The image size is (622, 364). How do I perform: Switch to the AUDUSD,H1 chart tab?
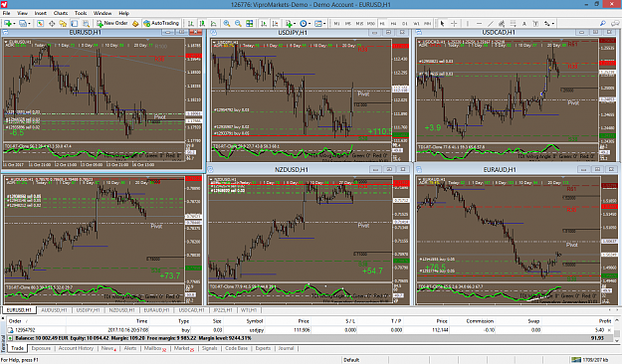click(54, 310)
